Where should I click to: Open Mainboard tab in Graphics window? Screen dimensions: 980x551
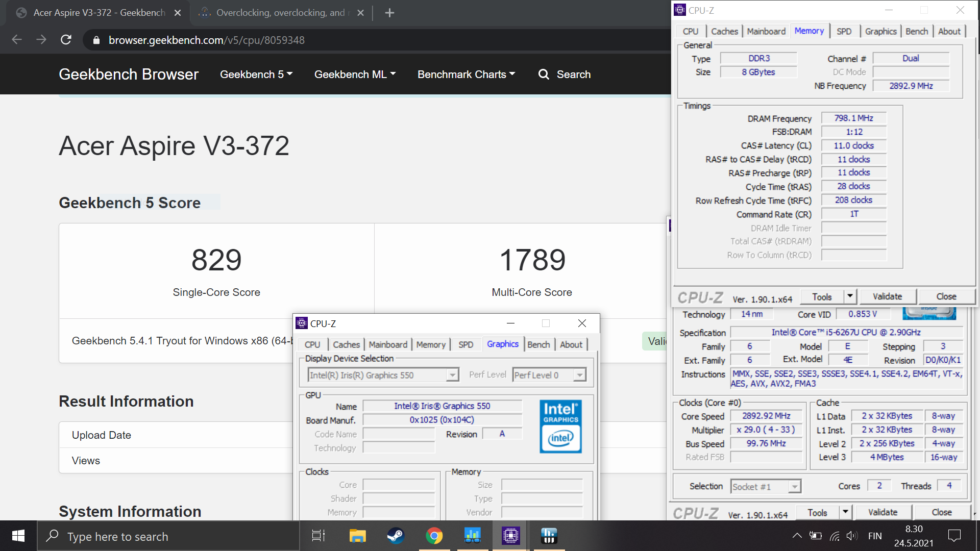pos(388,344)
